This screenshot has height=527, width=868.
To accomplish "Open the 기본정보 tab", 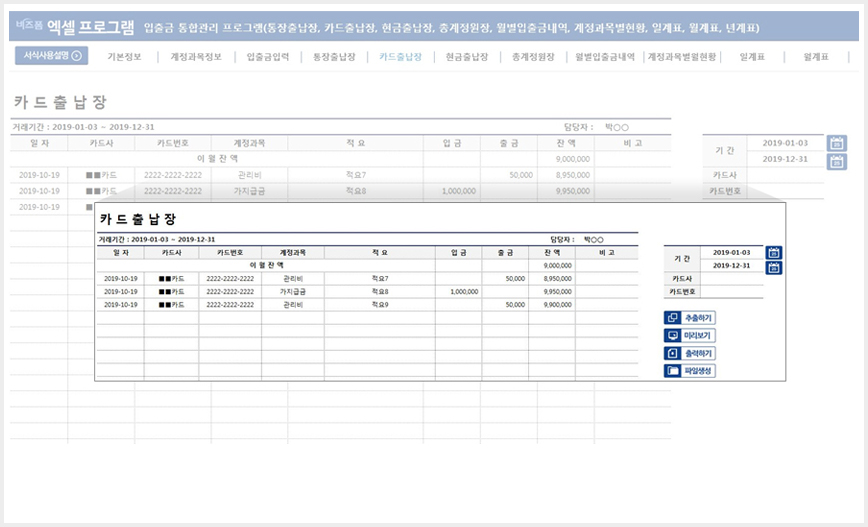I will pos(125,56).
